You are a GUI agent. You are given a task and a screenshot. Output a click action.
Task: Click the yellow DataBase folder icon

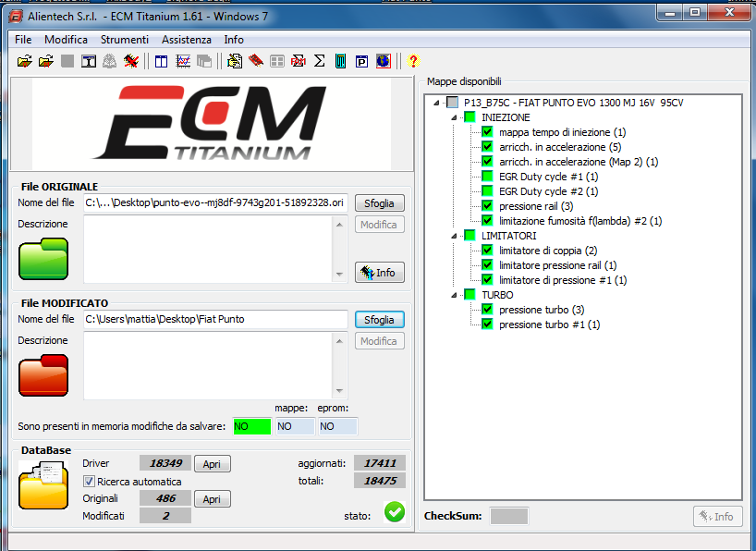click(43, 485)
